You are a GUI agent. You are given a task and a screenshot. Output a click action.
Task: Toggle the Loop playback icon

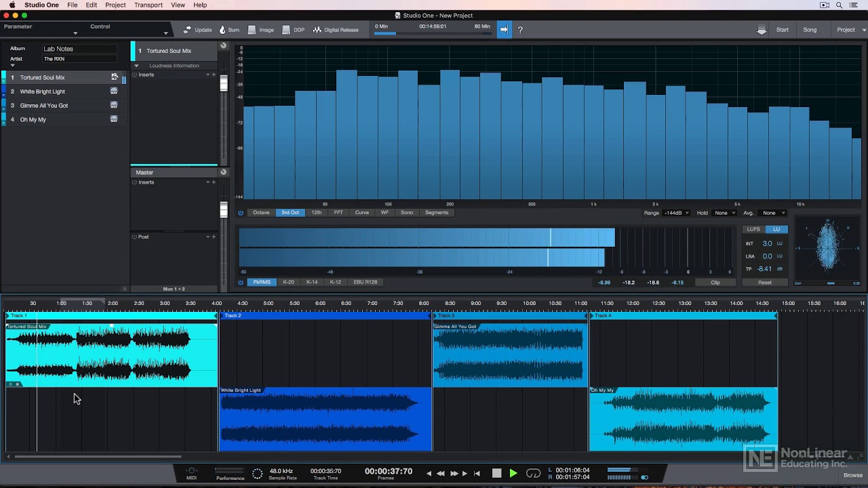tap(534, 473)
